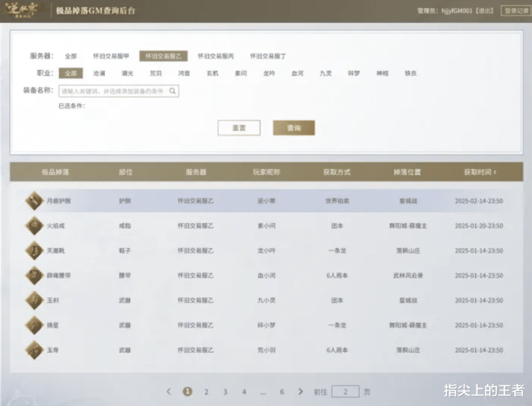This screenshot has height=406, width=532.
Task: Open 登录记录 login records
Action: tap(516, 11)
